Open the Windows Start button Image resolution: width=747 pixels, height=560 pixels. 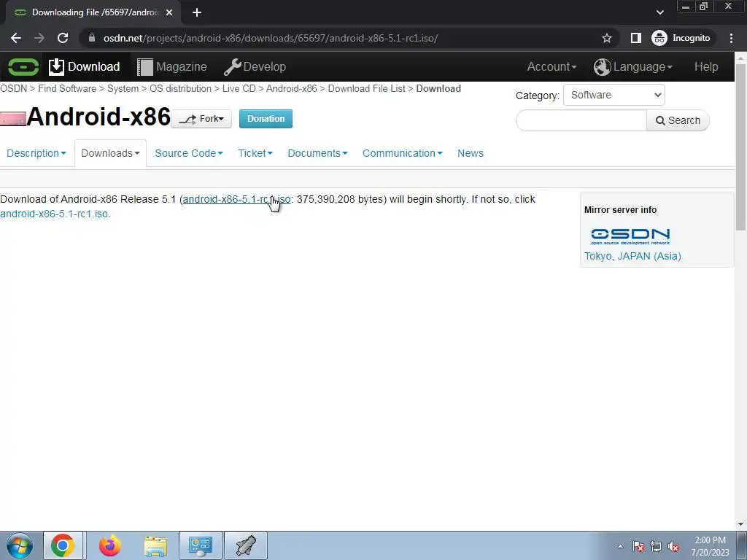coord(19,545)
